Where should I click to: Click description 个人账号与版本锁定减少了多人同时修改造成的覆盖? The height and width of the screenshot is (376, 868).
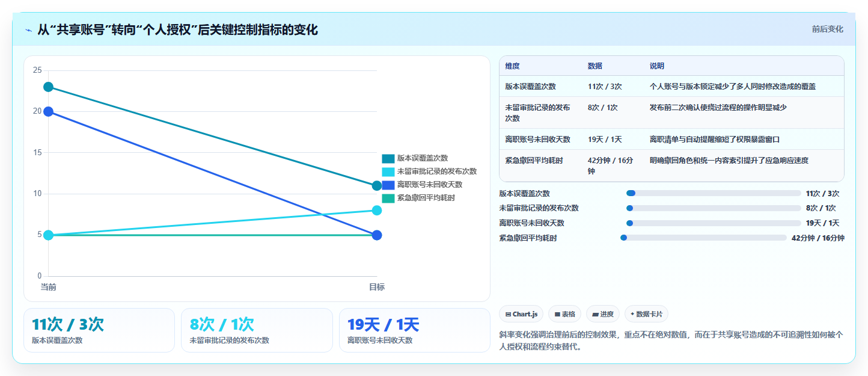[733, 87]
